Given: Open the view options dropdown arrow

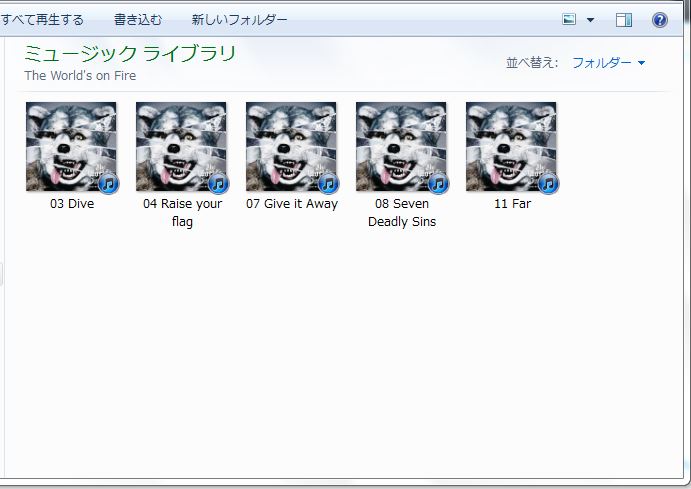Looking at the screenshot, I should (x=591, y=20).
